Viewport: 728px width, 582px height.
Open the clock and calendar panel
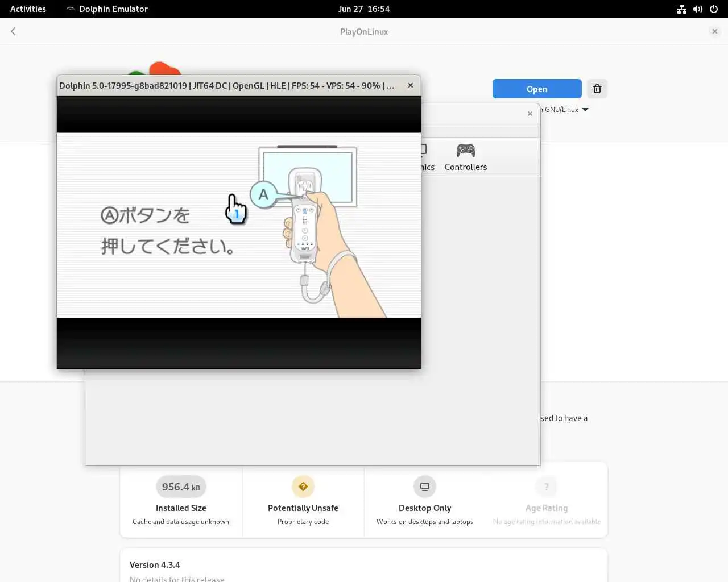(x=364, y=9)
